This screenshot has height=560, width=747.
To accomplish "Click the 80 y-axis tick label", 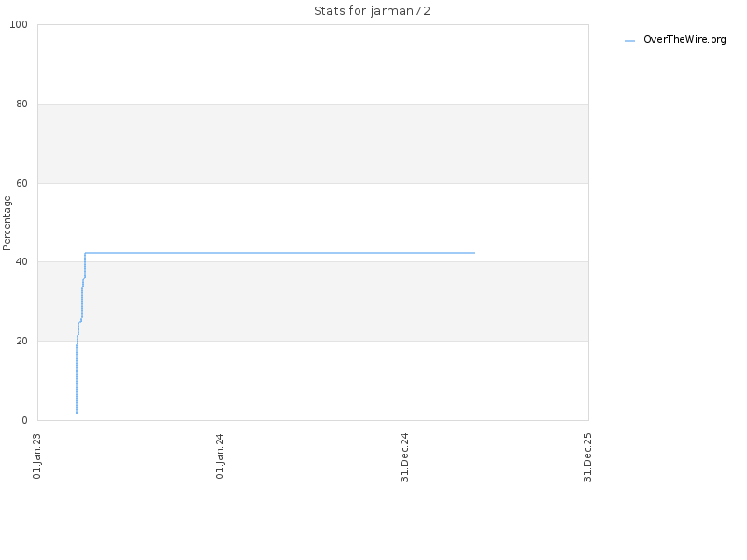I will point(21,104).
